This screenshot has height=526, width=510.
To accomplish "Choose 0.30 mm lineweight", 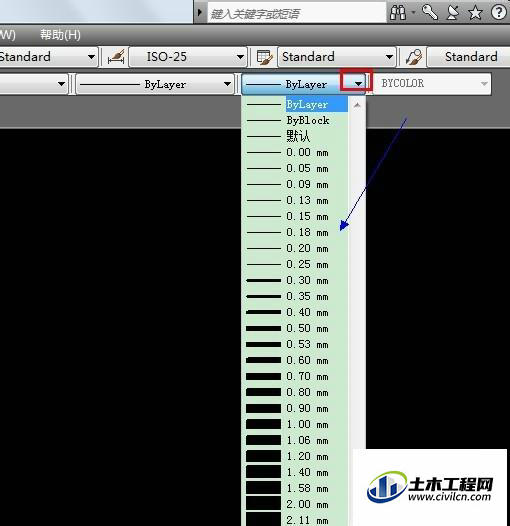I will (295, 280).
